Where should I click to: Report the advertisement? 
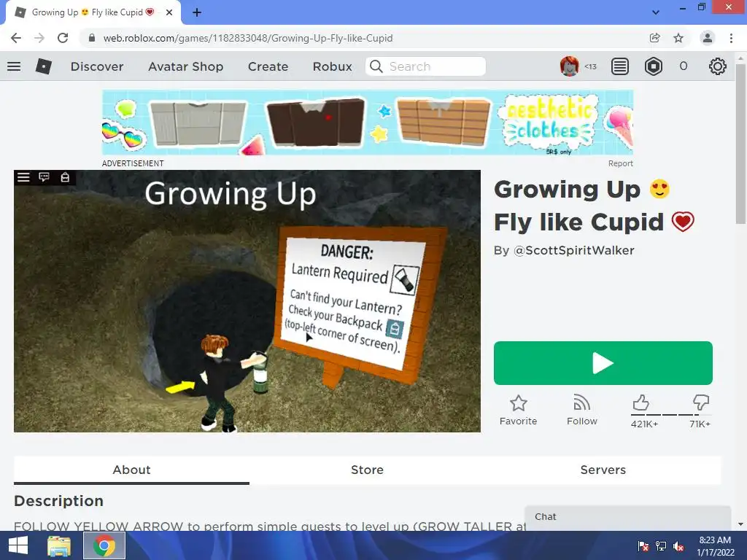tap(620, 163)
